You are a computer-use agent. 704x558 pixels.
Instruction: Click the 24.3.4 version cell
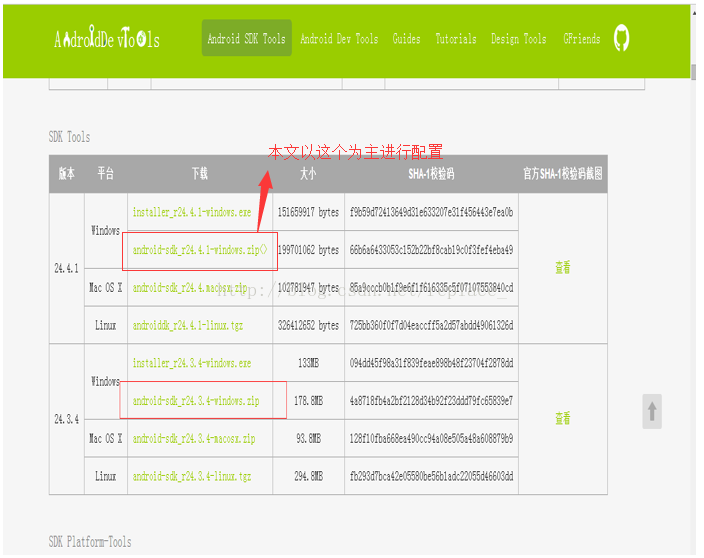pos(66,420)
